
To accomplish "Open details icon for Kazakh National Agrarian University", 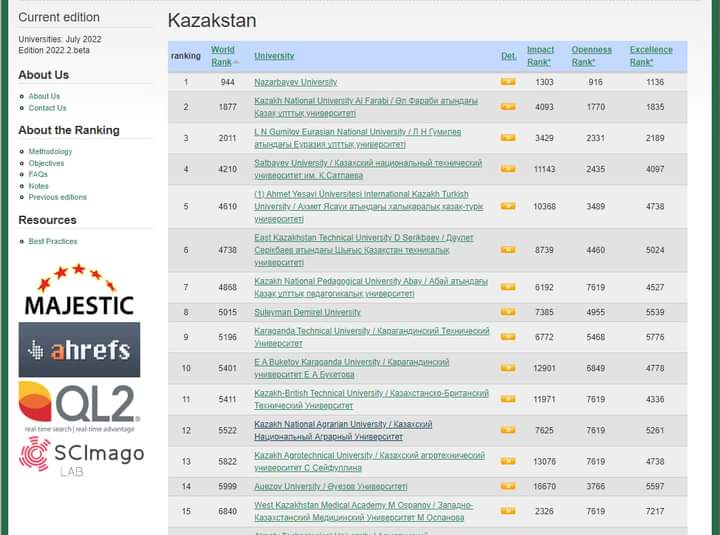I will point(508,430).
